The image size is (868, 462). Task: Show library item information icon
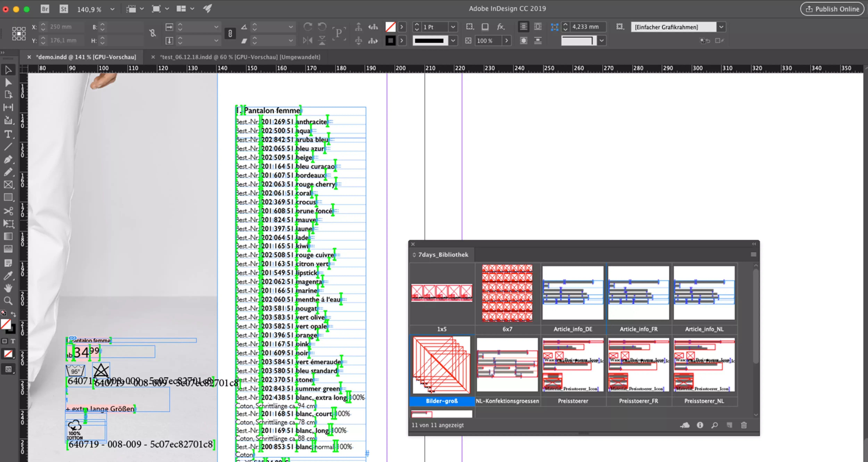click(x=700, y=425)
